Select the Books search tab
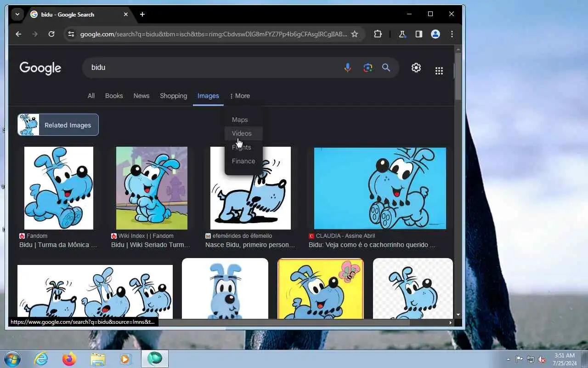This screenshot has width=588, height=368. [x=114, y=96]
